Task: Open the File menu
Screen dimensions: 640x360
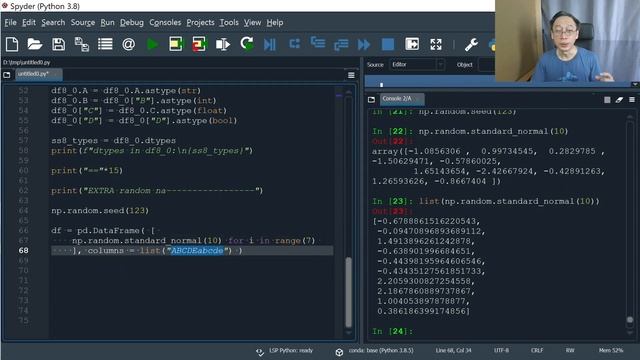Action: [x=11, y=22]
